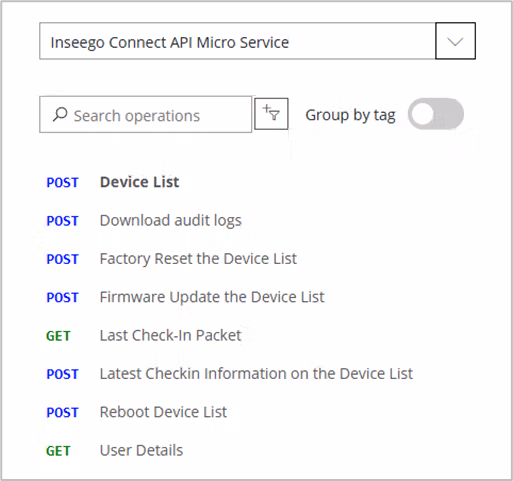Open the Inseego Connect API Micro Service combo box
Viewport: 513px width, 481px height.
point(257,41)
